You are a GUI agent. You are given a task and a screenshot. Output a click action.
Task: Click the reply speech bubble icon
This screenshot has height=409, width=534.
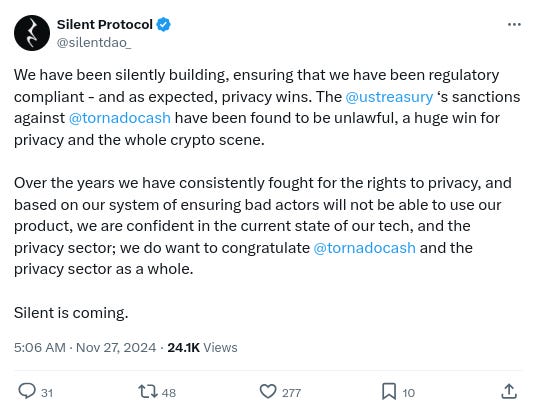27,391
